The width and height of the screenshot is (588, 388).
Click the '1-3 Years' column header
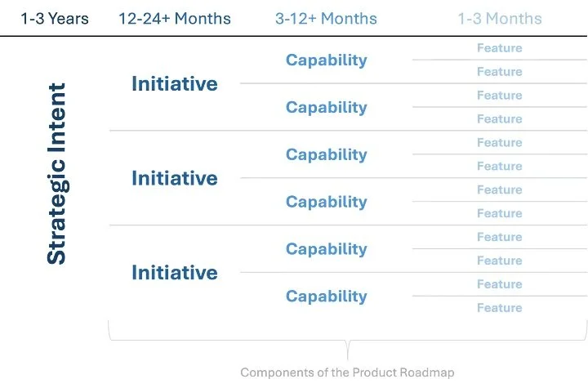(55, 18)
